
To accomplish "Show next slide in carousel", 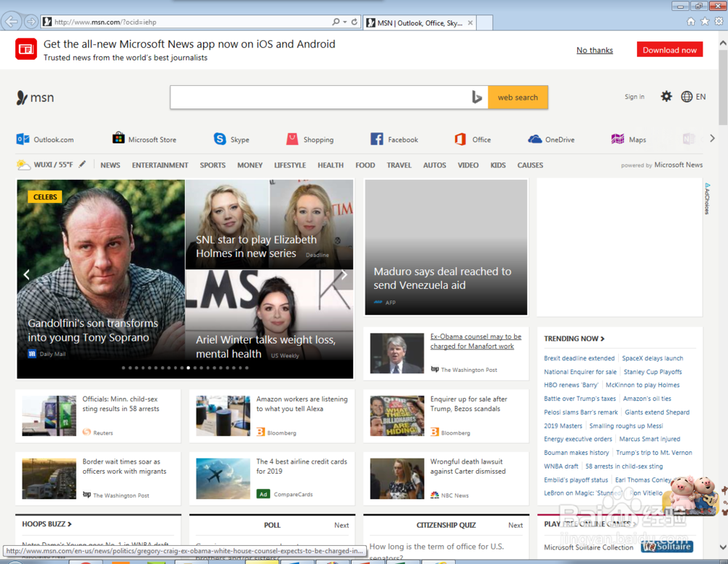I will 344,275.
